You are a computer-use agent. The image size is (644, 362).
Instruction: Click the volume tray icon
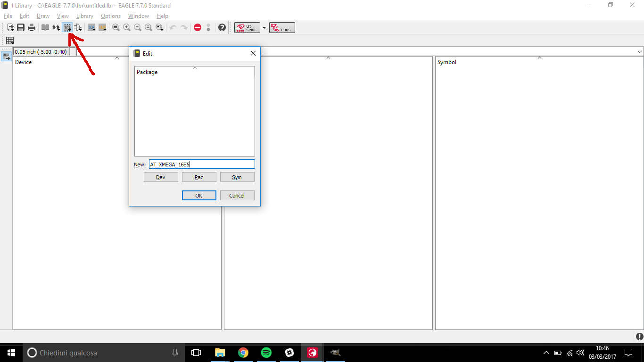tap(580, 353)
